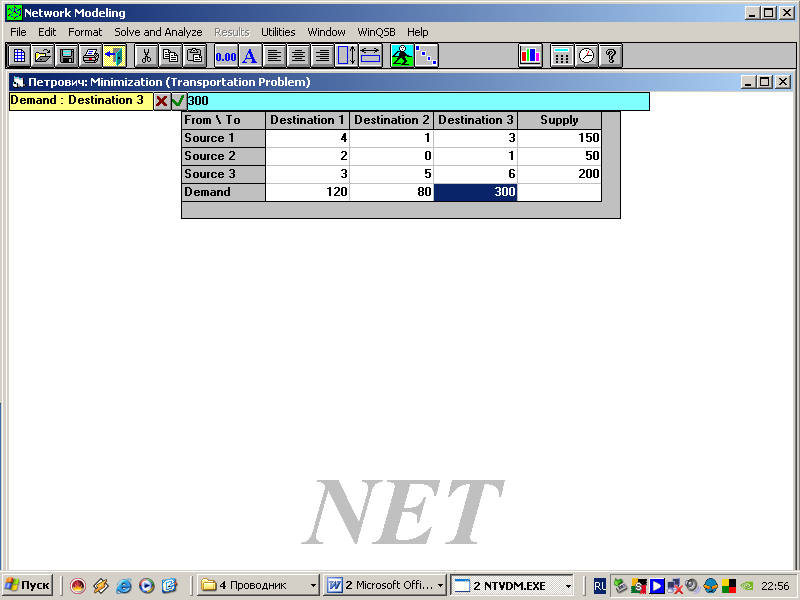Open font settings with the A icon
This screenshot has height=600, width=800.
click(250, 56)
